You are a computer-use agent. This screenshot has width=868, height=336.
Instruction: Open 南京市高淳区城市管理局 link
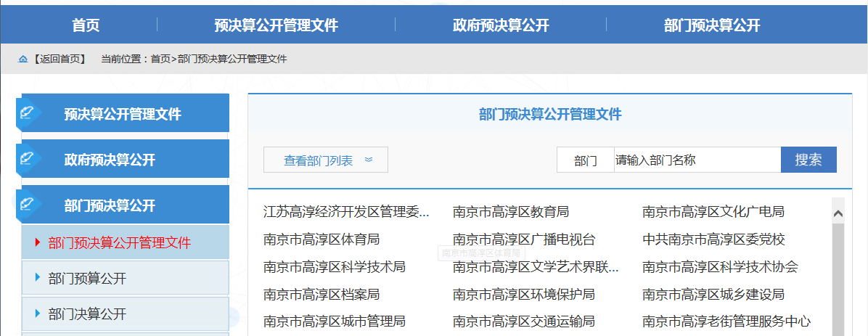pyautogui.click(x=335, y=321)
